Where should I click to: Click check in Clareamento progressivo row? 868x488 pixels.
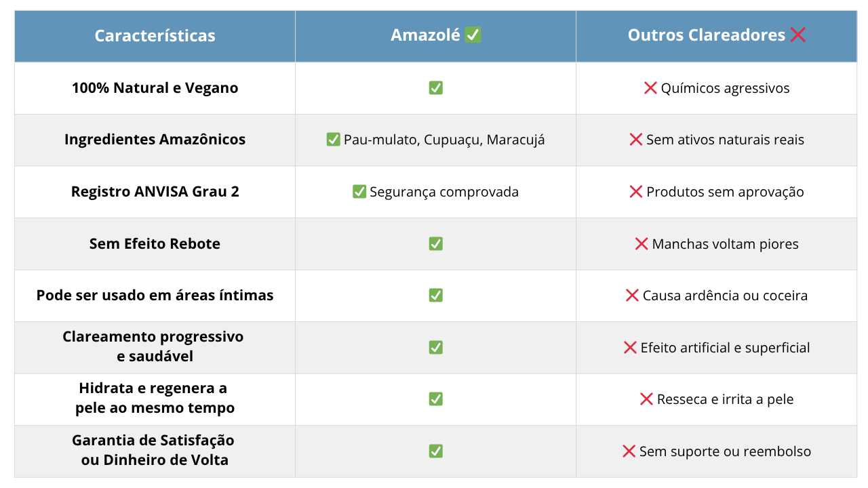point(436,347)
